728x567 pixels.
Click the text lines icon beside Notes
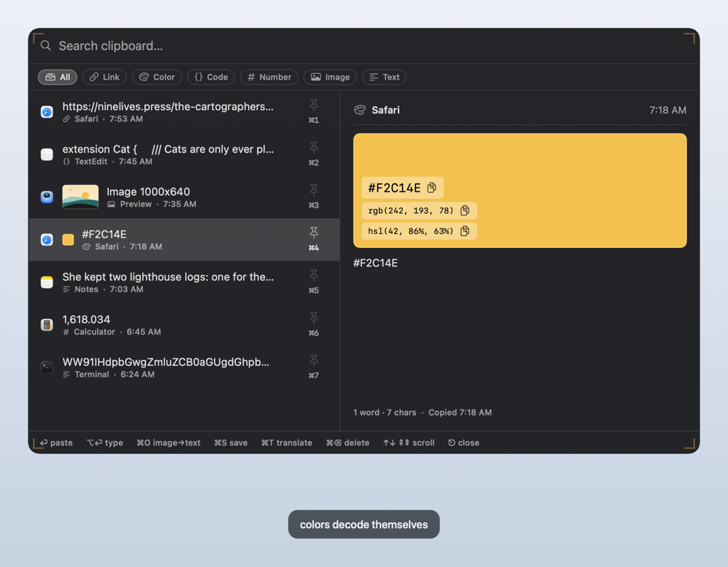pos(66,289)
